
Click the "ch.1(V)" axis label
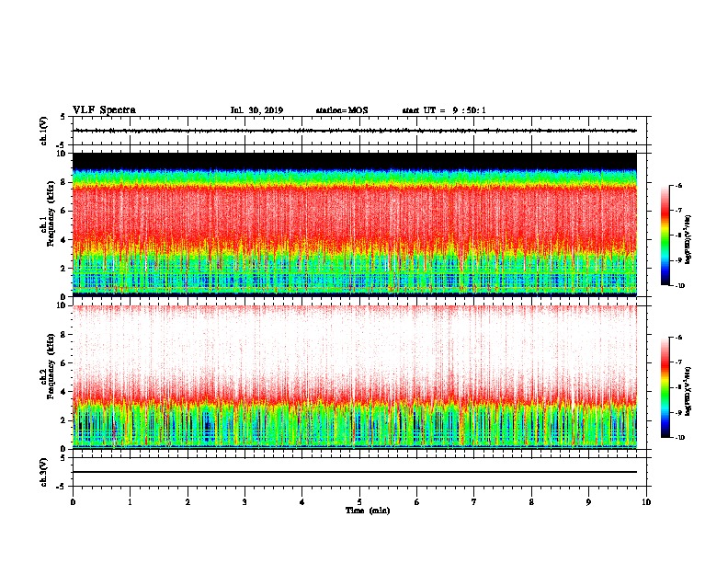coord(44,131)
